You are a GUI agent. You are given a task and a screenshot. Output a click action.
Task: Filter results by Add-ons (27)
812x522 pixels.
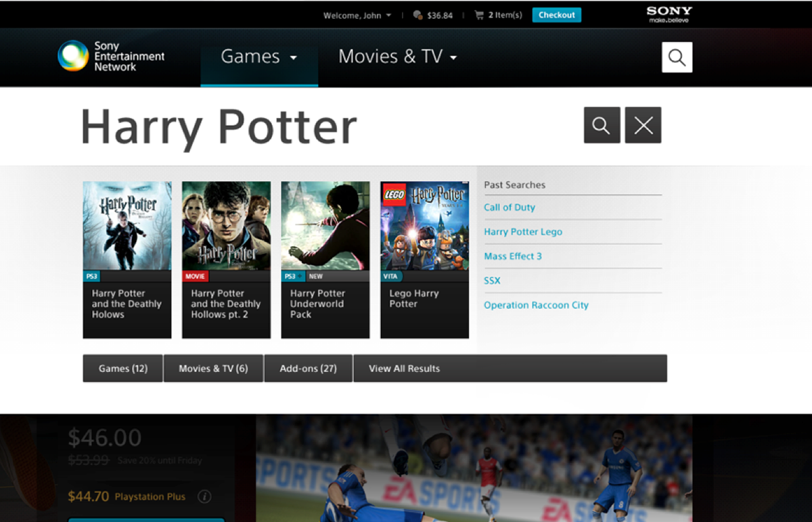click(x=308, y=369)
